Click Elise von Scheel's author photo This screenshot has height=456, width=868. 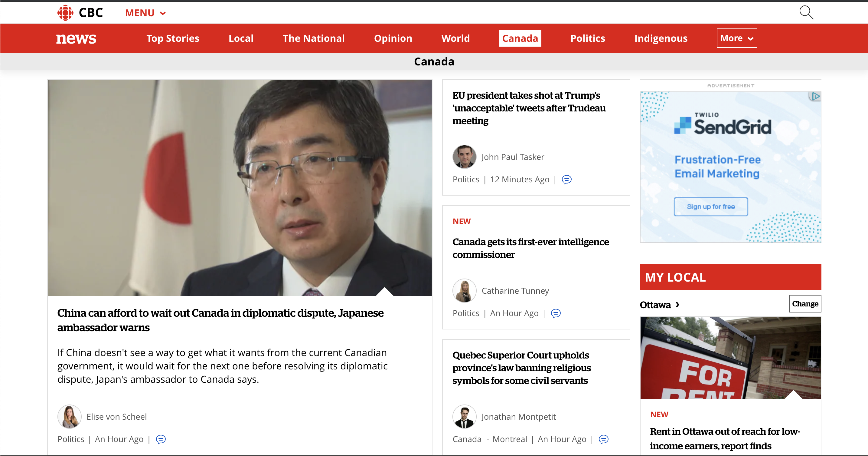[x=70, y=417]
